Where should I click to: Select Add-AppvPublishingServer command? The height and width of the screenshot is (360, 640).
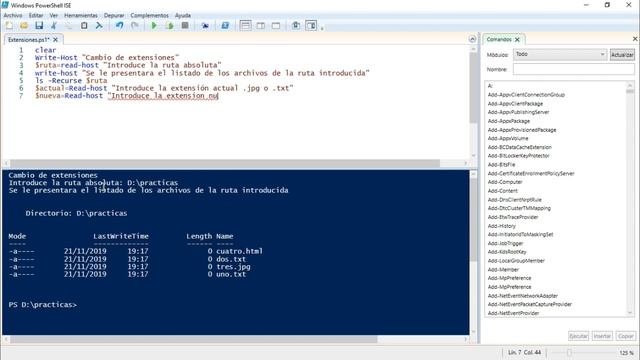tap(518, 112)
